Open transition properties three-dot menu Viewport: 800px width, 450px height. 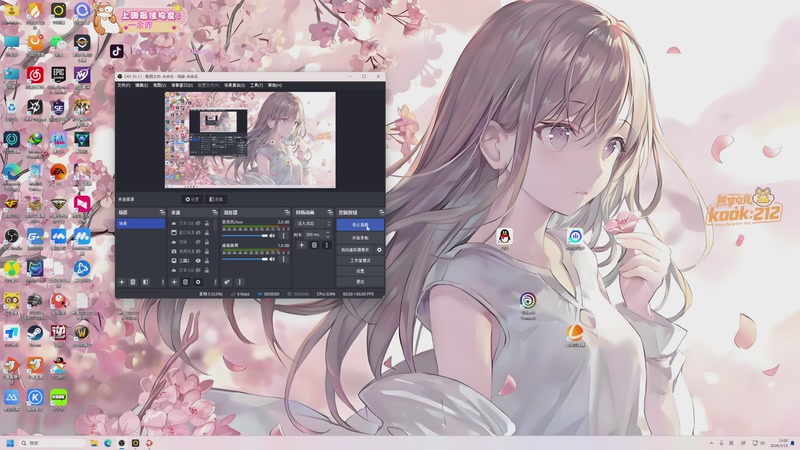click(x=327, y=245)
